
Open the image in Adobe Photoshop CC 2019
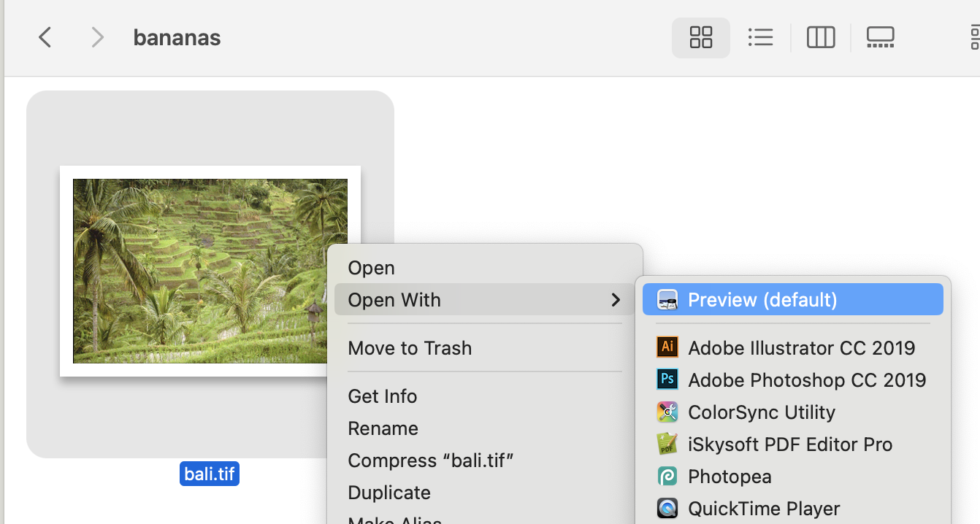806,379
